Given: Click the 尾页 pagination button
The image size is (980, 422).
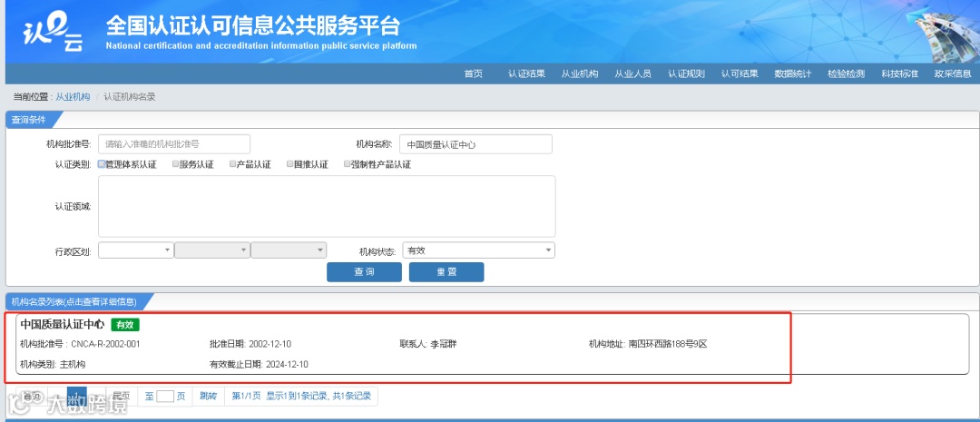Looking at the screenshot, I should click(x=122, y=396).
